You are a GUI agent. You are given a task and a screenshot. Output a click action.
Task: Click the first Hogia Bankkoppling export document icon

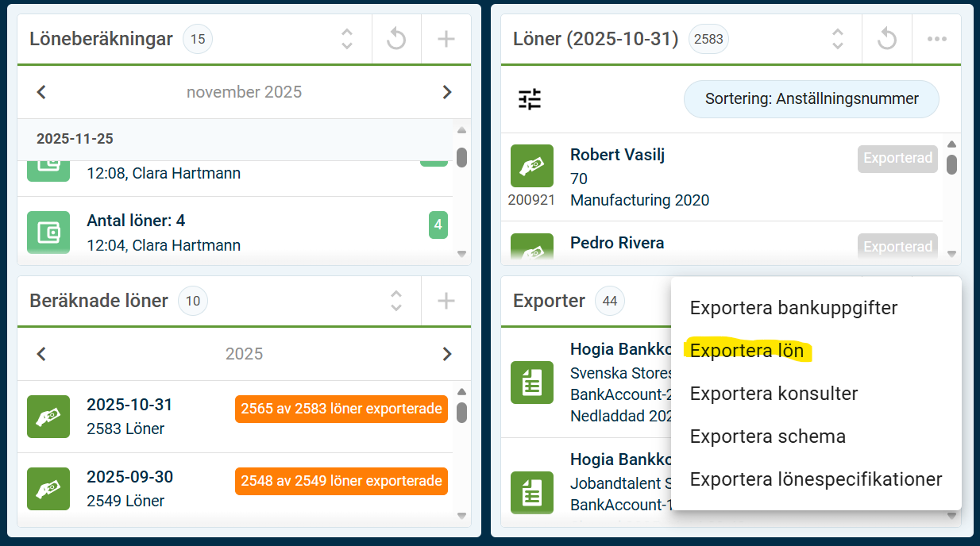(x=531, y=382)
